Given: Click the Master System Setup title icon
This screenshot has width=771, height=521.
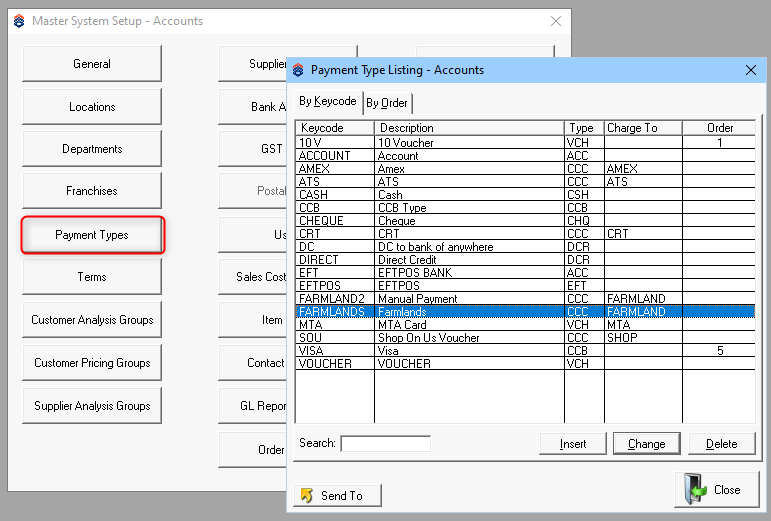Looking at the screenshot, I should point(19,21).
